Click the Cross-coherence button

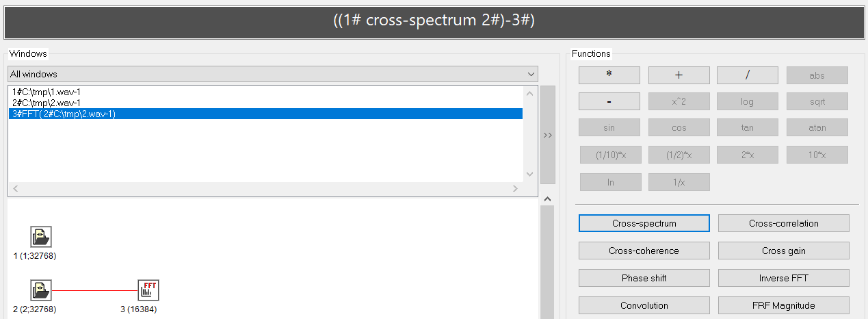(644, 251)
